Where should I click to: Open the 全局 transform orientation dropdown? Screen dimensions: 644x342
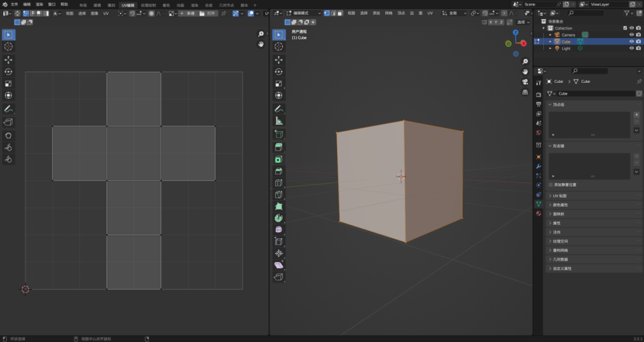tap(454, 13)
